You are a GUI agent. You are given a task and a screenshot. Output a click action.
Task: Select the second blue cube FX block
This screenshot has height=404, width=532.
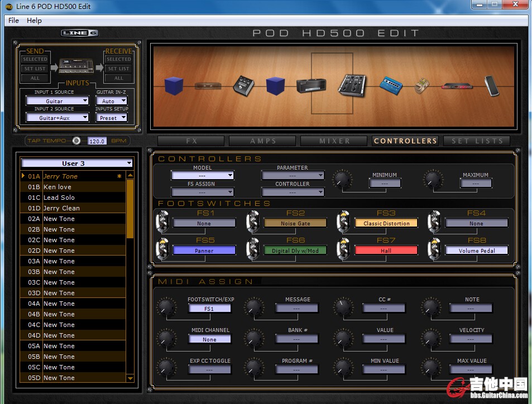click(275, 85)
